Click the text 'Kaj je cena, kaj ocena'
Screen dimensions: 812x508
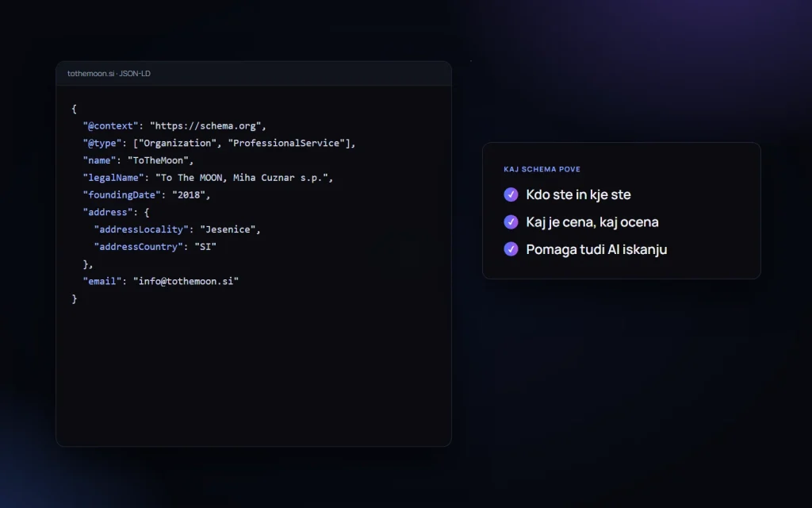pyautogui.click(x=592, y=222)
